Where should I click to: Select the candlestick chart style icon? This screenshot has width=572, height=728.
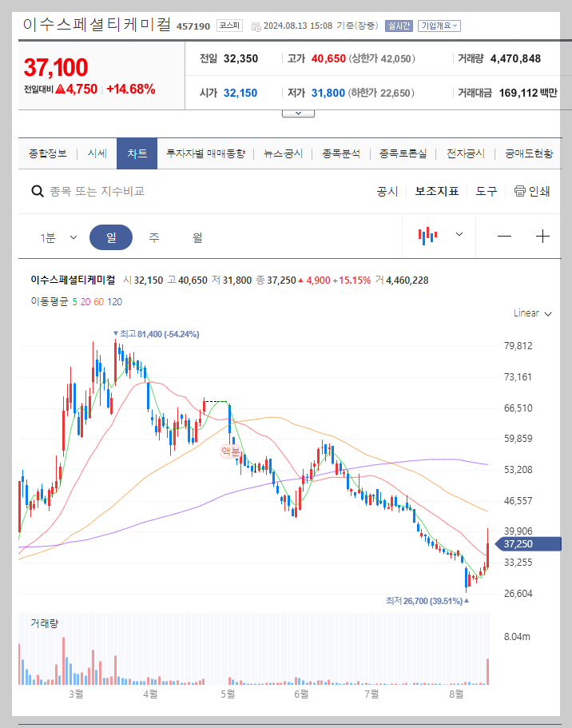tap(428, 235)
